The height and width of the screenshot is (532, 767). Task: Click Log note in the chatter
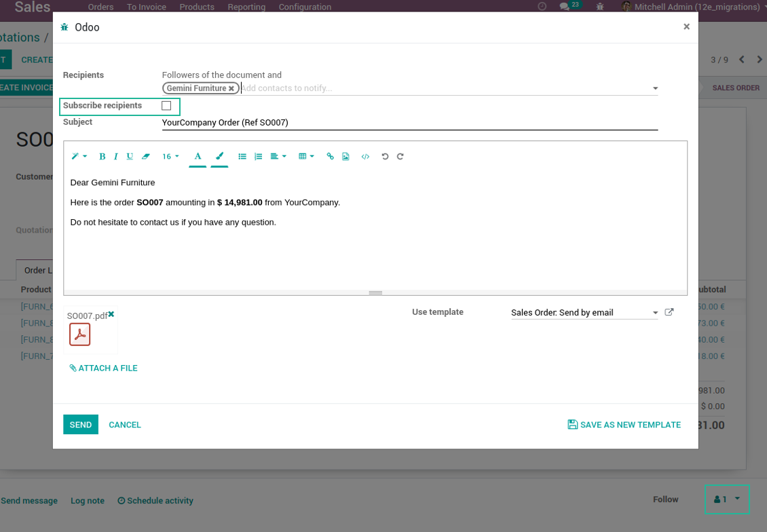point(88,501)
